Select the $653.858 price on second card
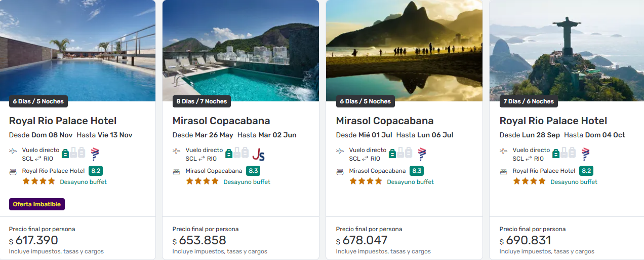 point(203,240)
